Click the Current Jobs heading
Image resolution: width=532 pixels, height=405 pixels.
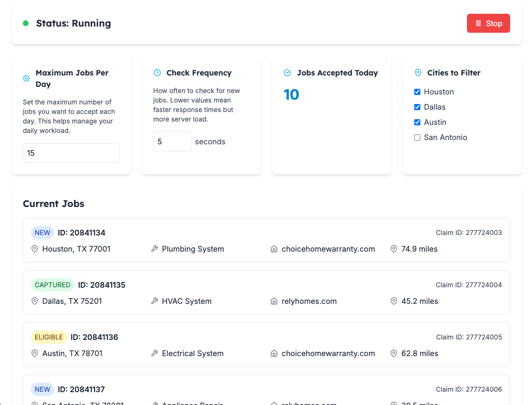(x=54, y=204)
